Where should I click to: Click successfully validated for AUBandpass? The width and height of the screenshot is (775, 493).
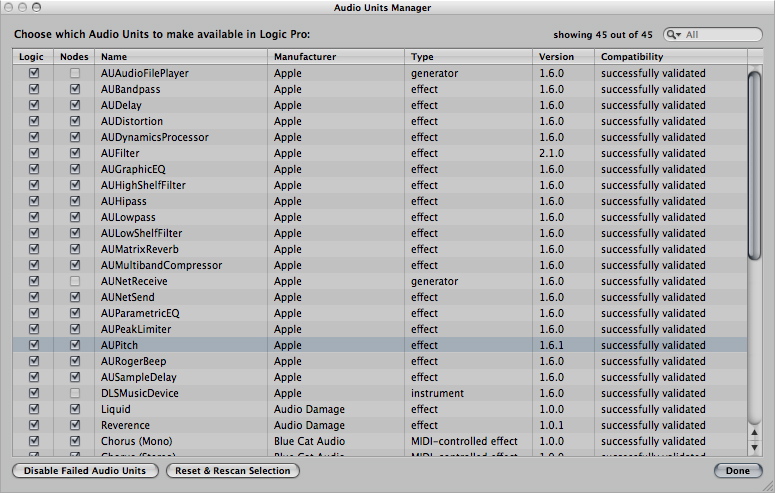click(653, 89)
